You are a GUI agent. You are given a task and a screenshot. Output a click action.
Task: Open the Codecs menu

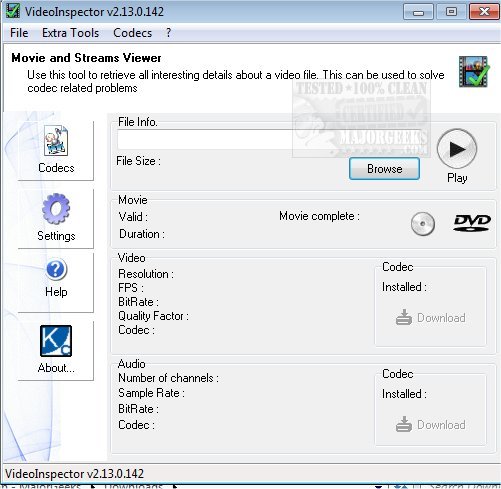[x=132, y=33]
